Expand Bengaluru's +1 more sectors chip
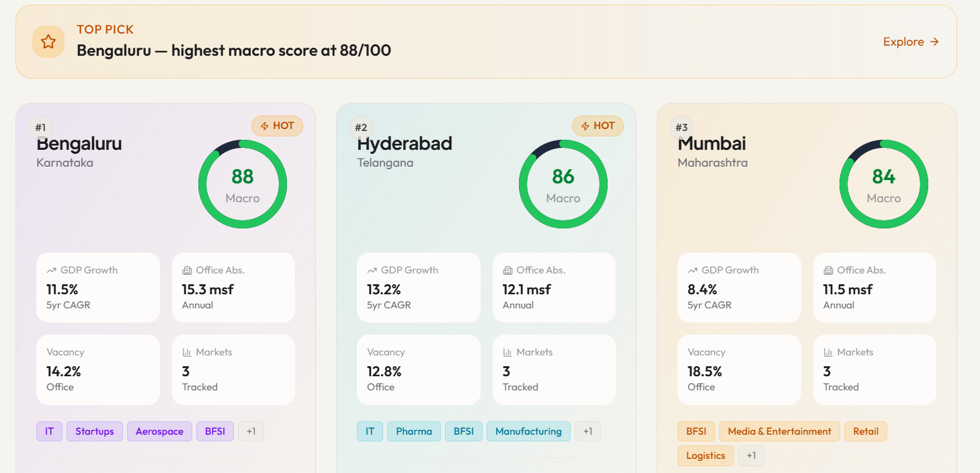Image resolution: width=980 pixels, height=473 pixels. (x=251, y=431)
